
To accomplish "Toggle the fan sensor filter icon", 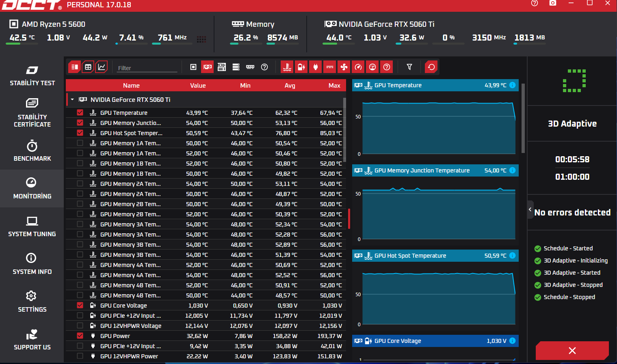I will click(x=344, y=67).
